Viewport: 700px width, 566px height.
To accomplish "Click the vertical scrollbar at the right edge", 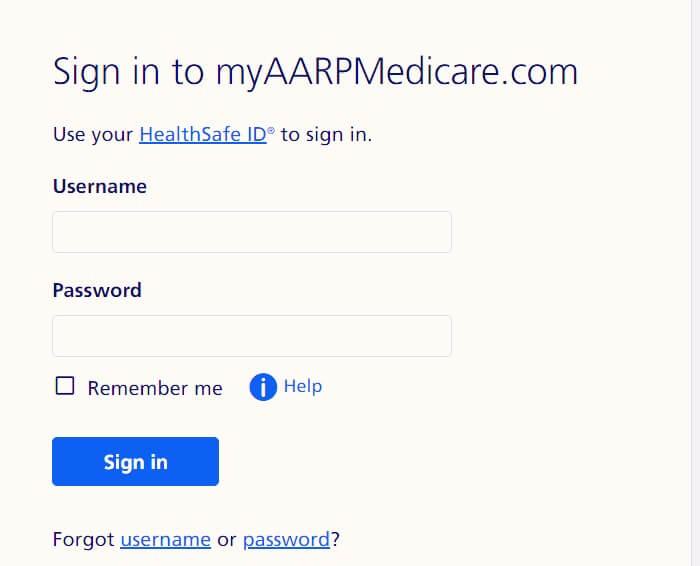I will coord(695,283).
